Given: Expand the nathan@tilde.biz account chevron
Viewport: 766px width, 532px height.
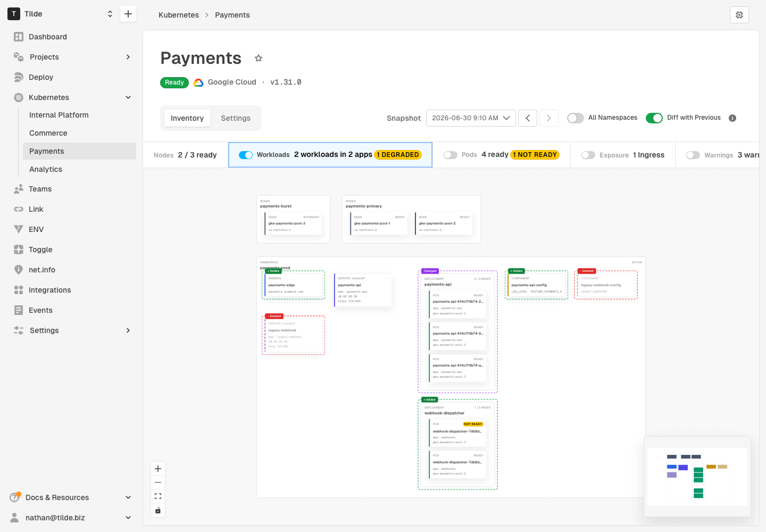Looking at the screenshot, I should 128,518.
